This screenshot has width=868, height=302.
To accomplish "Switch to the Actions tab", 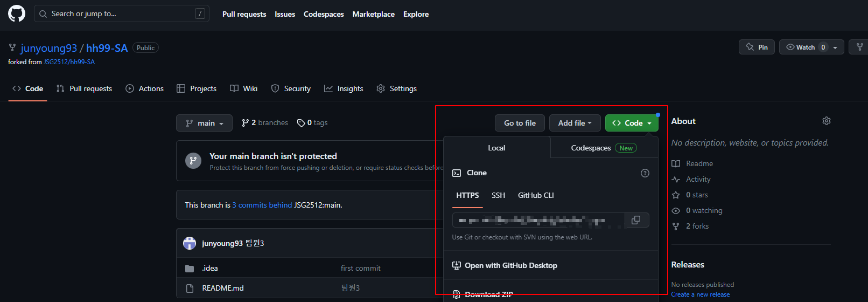I will point(145,88).
